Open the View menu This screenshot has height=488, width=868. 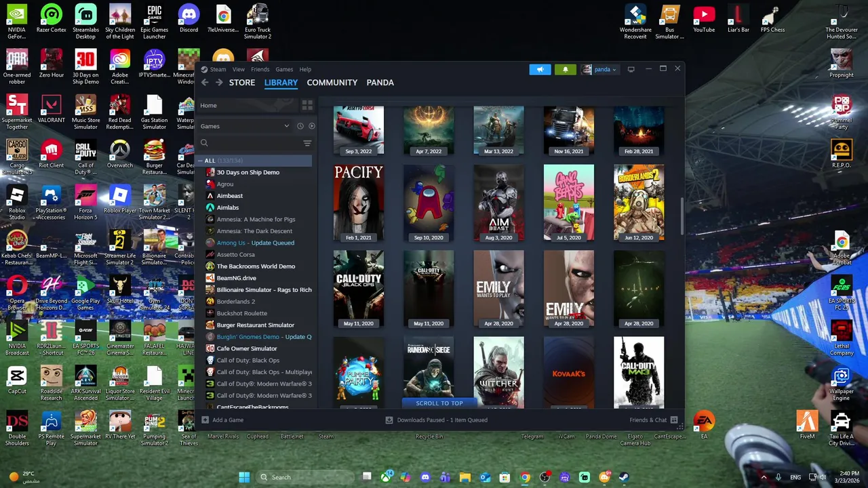(x=239, y=69)
